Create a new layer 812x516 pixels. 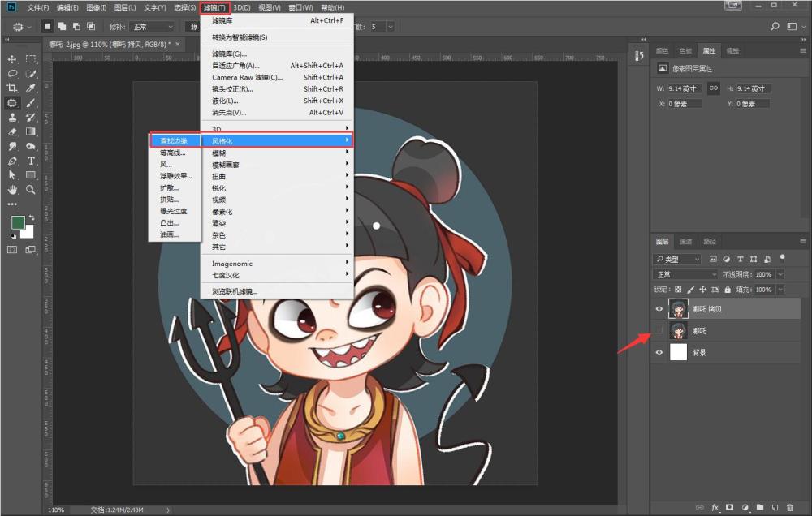(775, 508)
